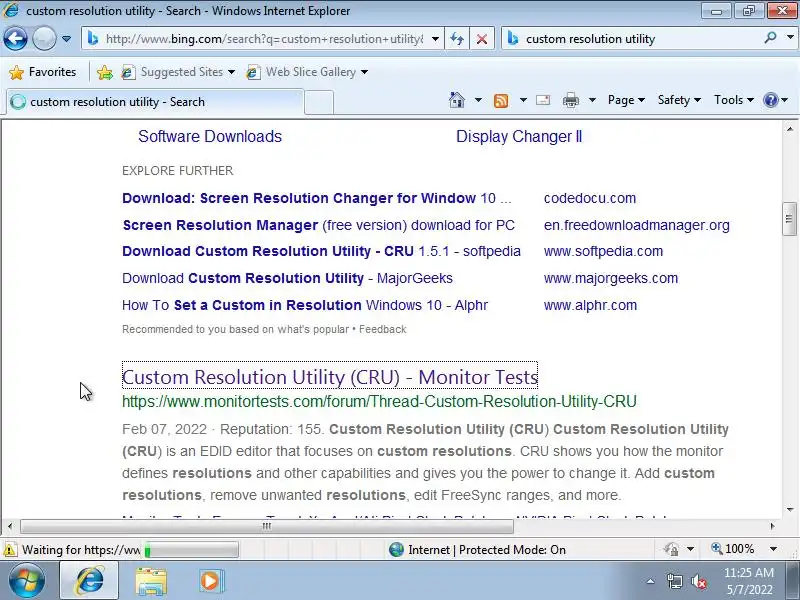Click the Read Mail envelope icon
The image size is (800, 600).
point(543,100)
